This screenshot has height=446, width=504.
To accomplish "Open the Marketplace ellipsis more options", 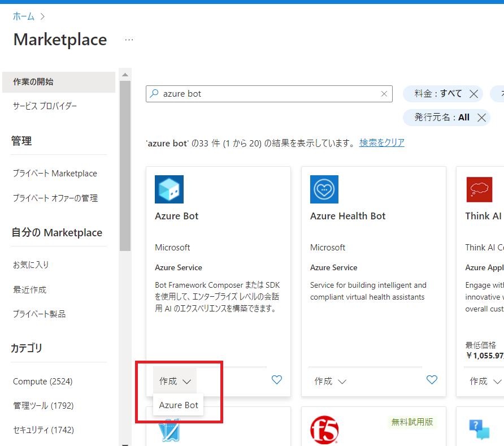I will pyautogui.click(x=129, y=40).
